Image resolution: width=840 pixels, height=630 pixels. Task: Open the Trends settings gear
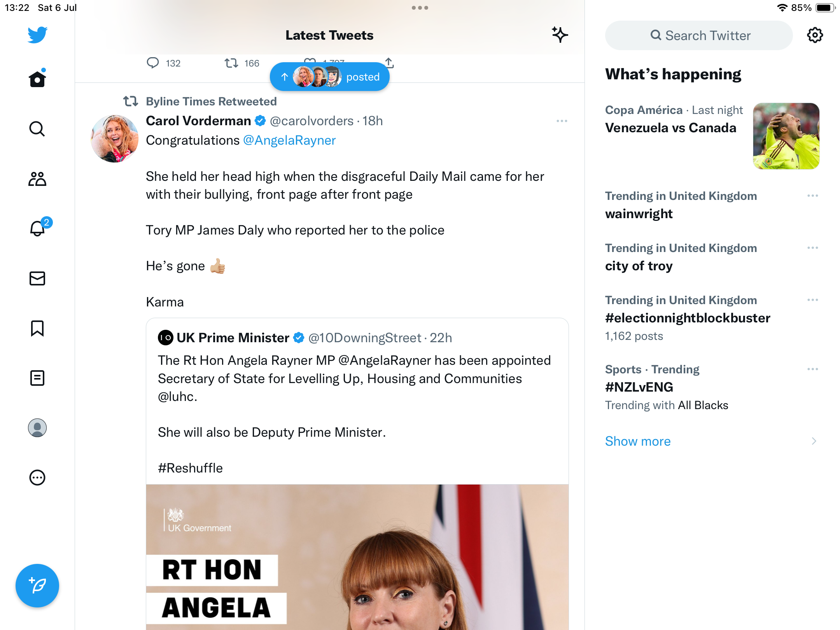click(x=815, y=35)
